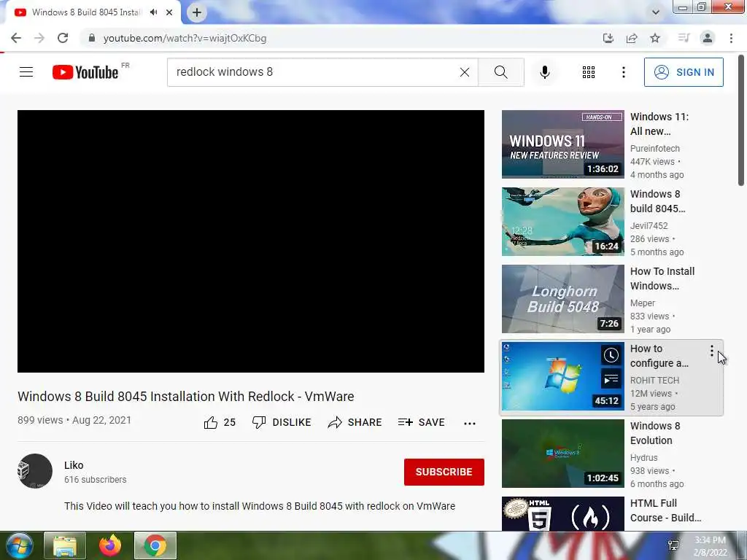Go forward with browser forward arrow
Viewport: 747px width, 560px height.
tap(39, 38)
